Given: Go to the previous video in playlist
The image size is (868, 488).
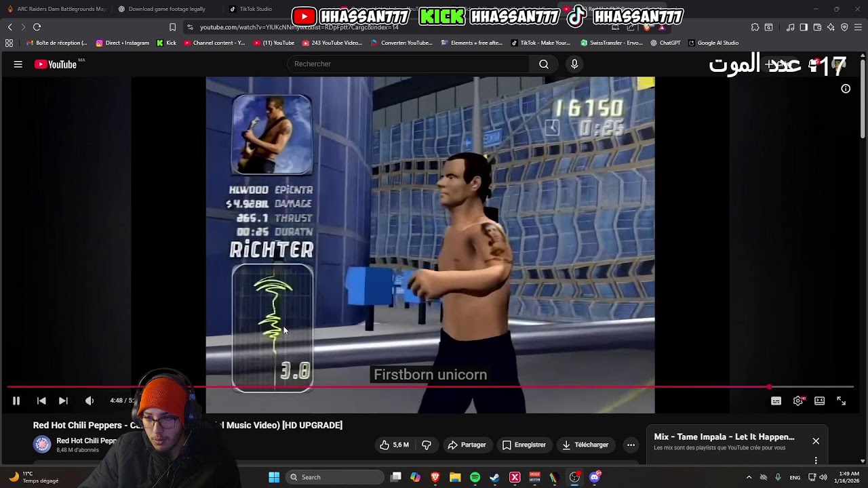Looking at the screenshot, I should pos(41,401).
